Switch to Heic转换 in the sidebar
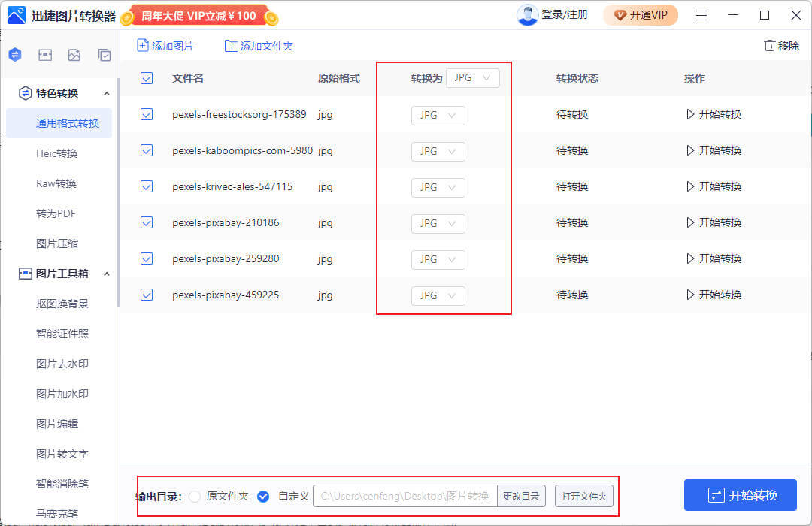This screenshot has width=812, height=526. (56, 153)
